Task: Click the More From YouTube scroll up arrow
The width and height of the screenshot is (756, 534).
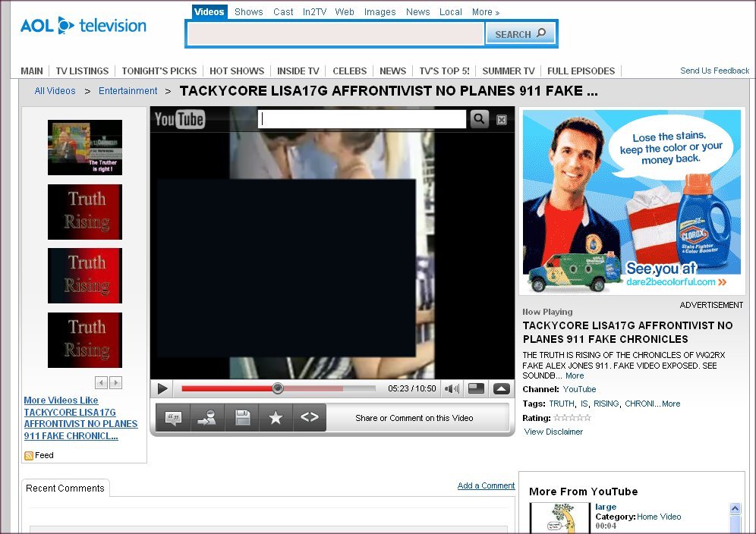Action: point(736,508)
